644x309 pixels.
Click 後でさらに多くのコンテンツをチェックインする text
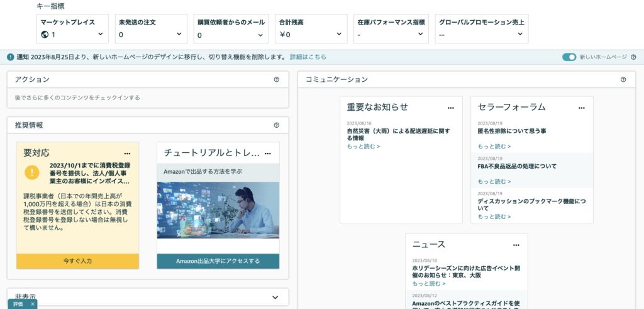[x=77, y=98]
